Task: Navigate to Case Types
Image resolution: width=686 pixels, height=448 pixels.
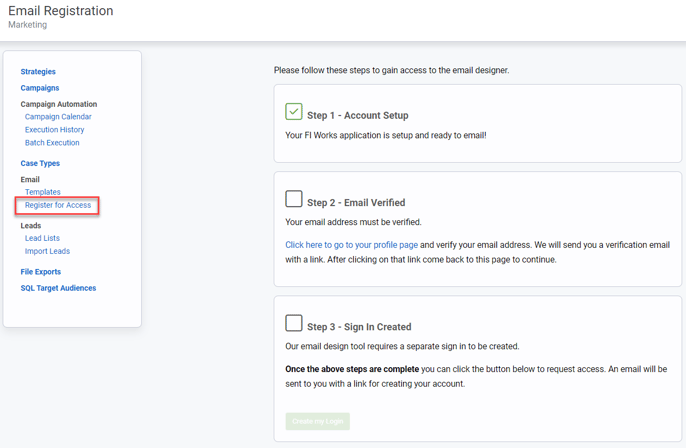Action: click(40, 163)
